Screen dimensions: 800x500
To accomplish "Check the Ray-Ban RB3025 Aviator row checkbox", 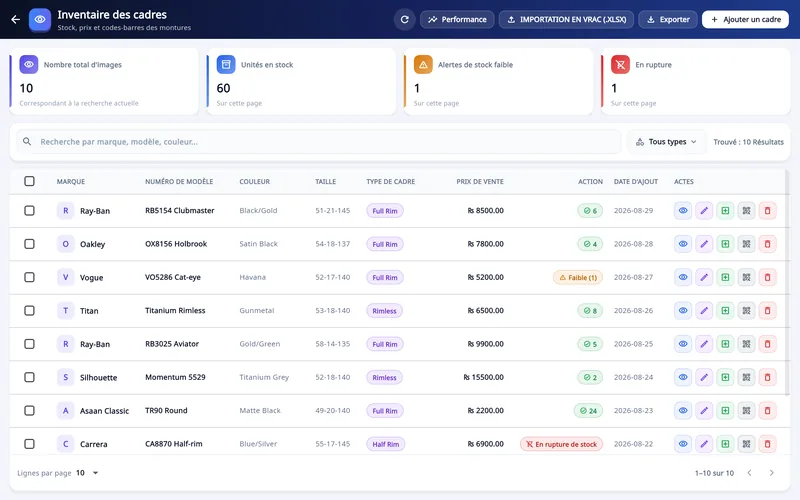I will (x=30, y=344).
